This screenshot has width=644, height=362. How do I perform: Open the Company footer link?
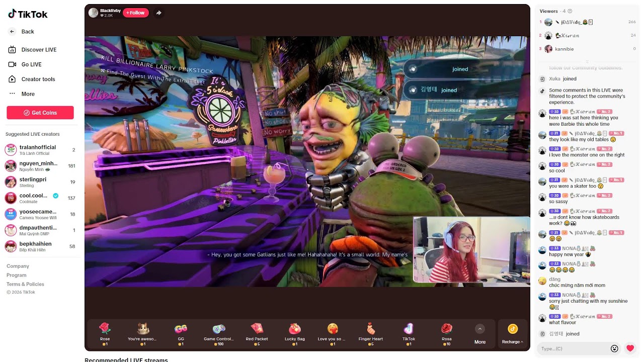18,266
